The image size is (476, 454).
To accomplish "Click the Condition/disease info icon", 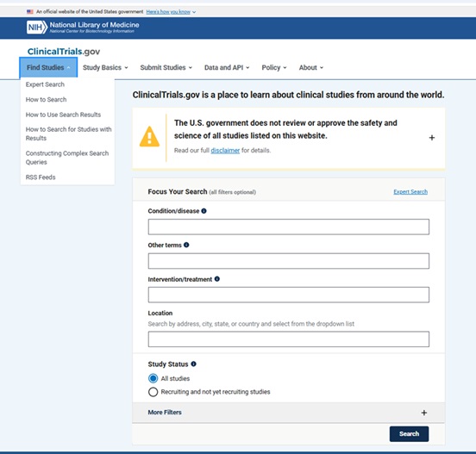I will [x=204, y=211].
